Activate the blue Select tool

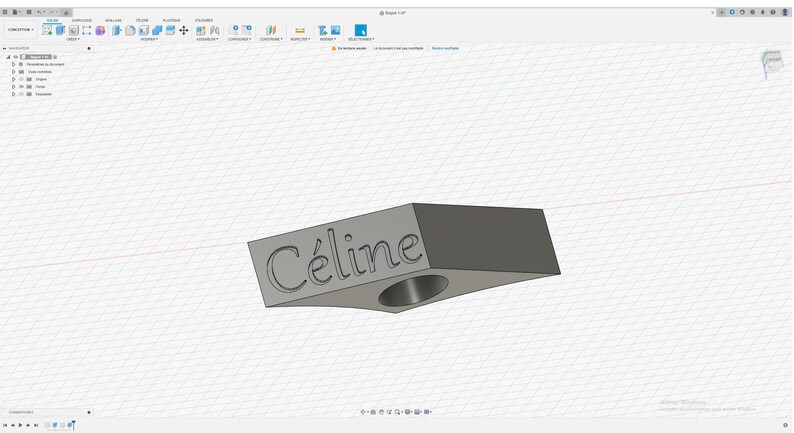[x=361, y=30]
